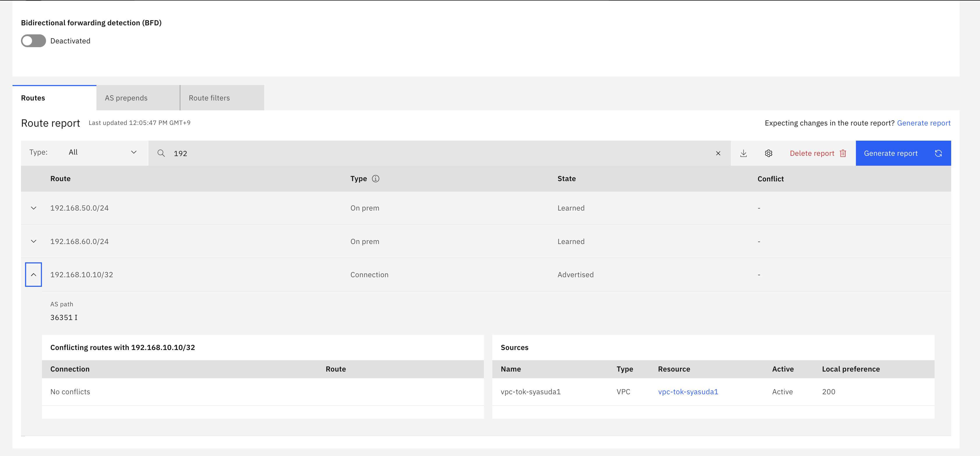Click the Type column info icon

376,179
